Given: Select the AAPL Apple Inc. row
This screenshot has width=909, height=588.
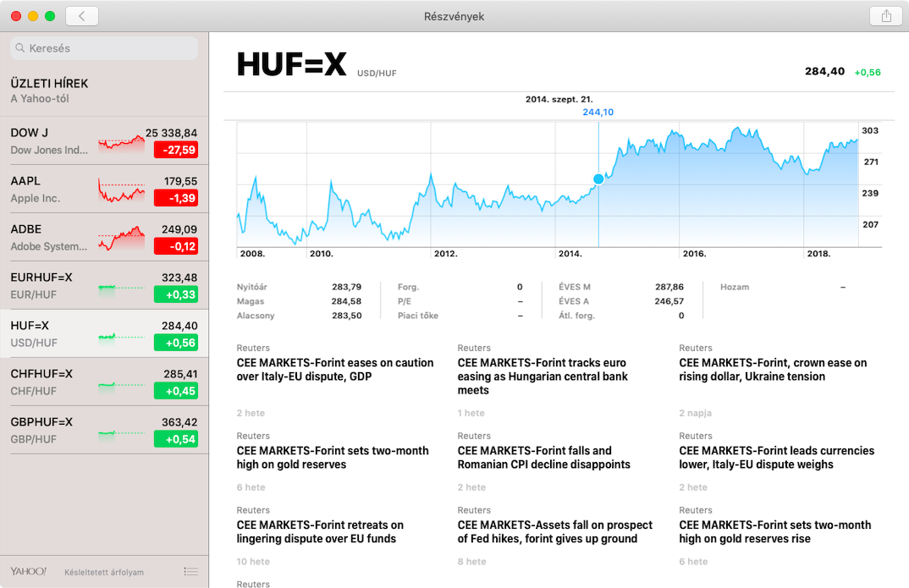Looking at the screenshot, I should click(x=104, y=189).
